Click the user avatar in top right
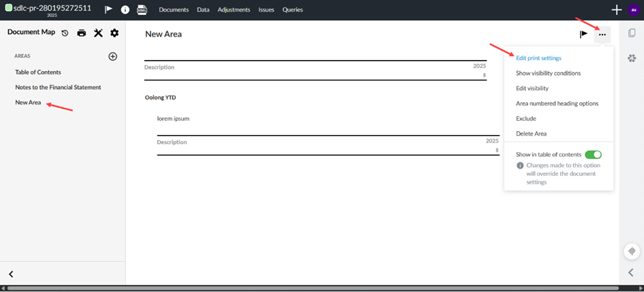The height and width of the screenshot is (292, 644). click(633, 10)
